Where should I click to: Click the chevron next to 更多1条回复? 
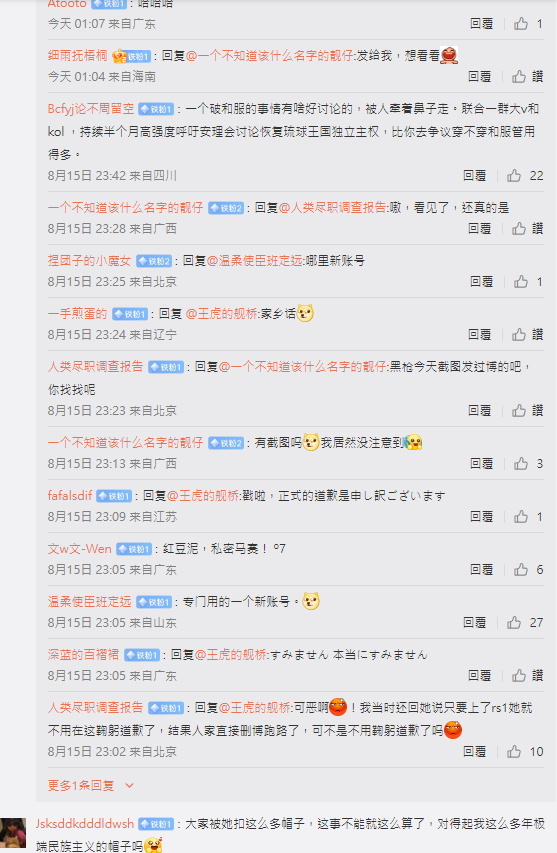click(x=129, y=786)
